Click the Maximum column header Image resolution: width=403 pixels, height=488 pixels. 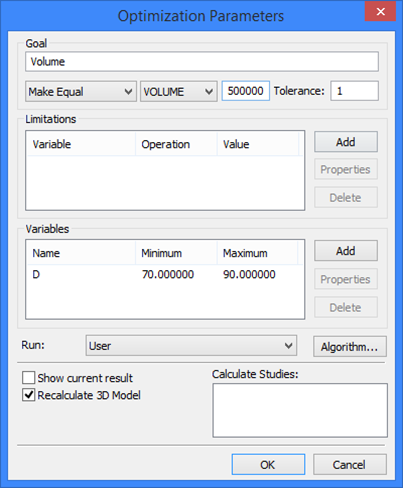click(257, 253)
